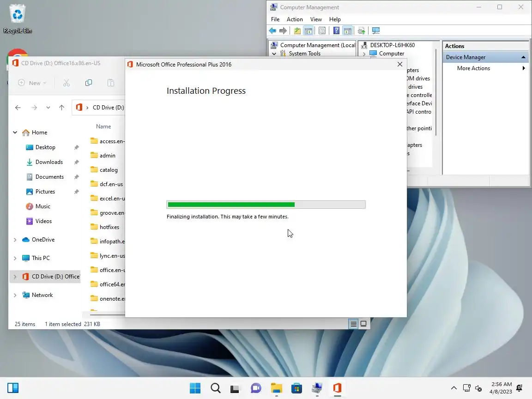Image resolution: width=532 pixels, height=399 pixels.
Task: Open Search from the taskbar
Action: coord(216,388)
